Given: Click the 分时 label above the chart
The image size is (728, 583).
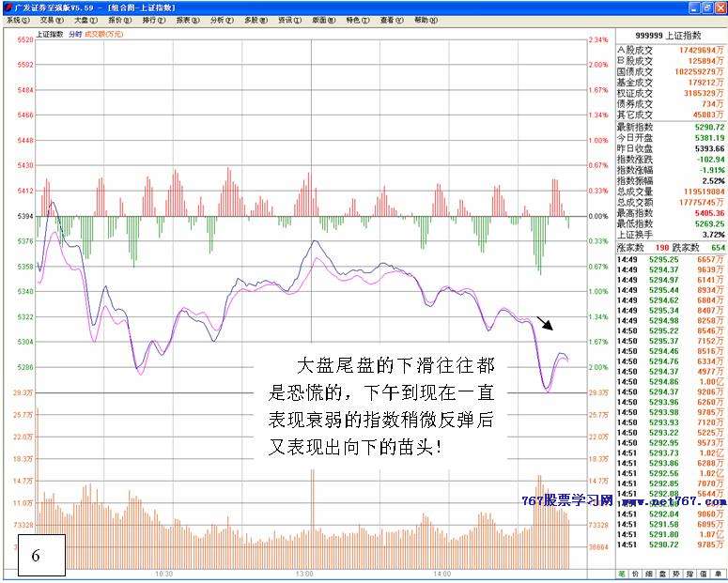Looking at the screenshot, I should (75, 35).
